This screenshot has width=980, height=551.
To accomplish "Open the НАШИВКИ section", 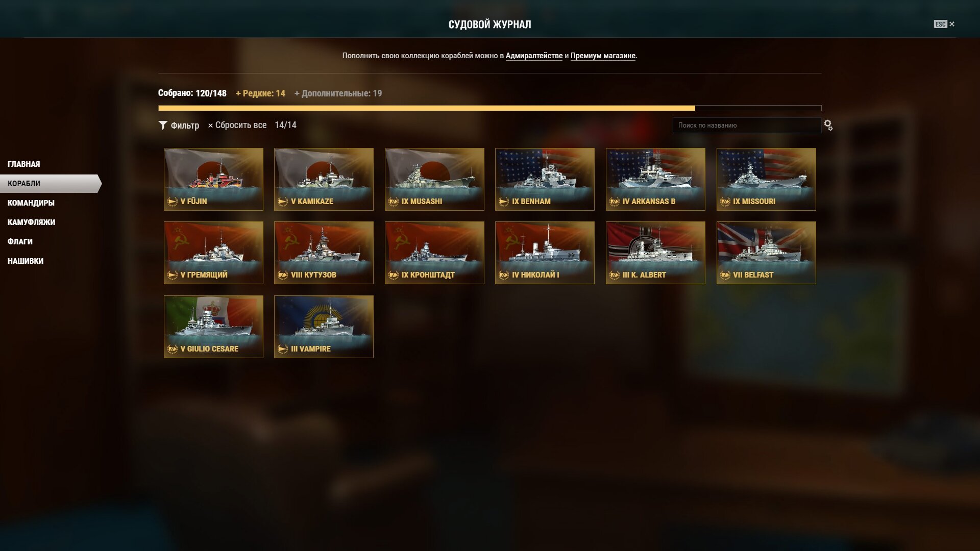I will [26, 261].
